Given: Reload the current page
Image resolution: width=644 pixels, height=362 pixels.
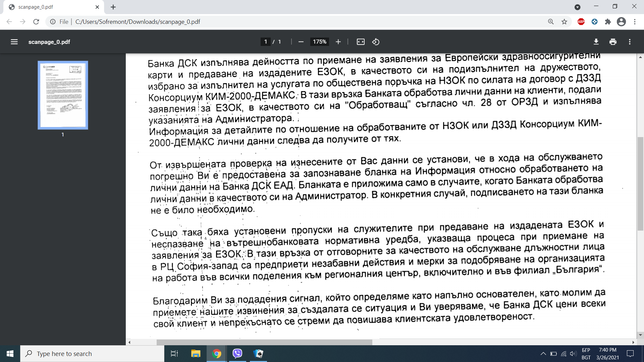Looking at the screenshot, I should [36, 22].
